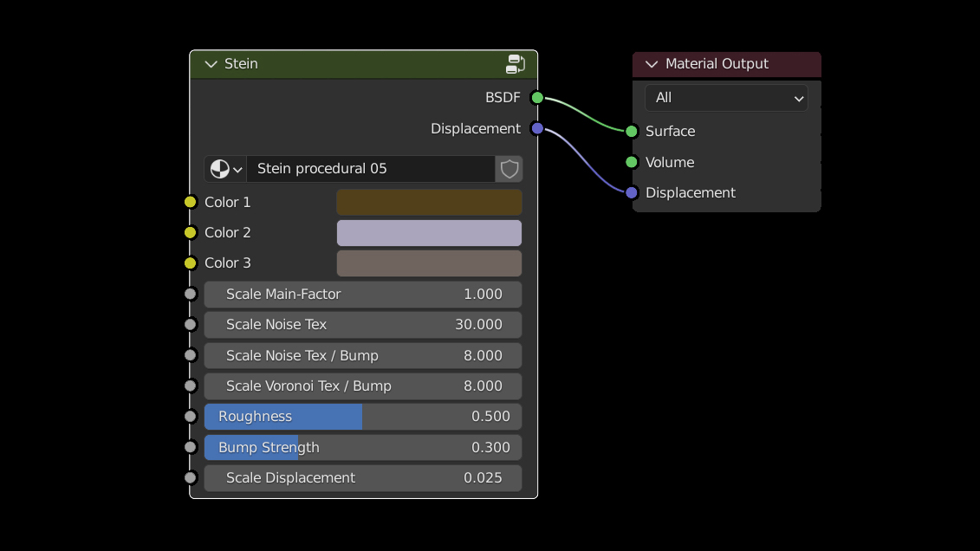The height and width of the screenshot is (551, 980).
Task: Open the All target dropdown
Action: (x=726, y=98)
